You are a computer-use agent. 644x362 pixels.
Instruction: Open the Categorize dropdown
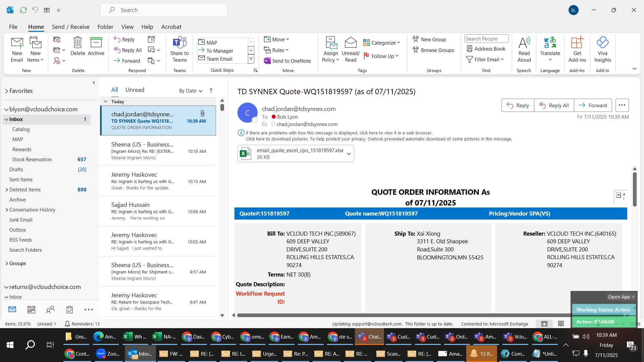tap(382, 43)
